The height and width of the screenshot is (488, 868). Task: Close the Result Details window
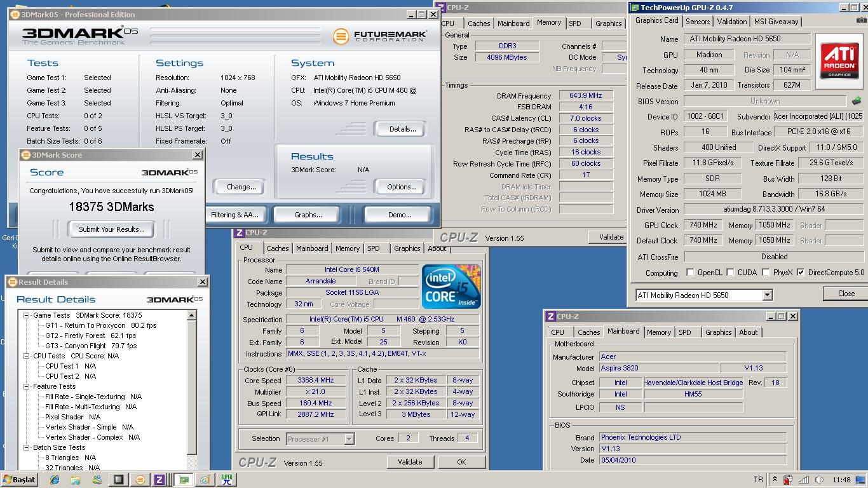(203, 281)
